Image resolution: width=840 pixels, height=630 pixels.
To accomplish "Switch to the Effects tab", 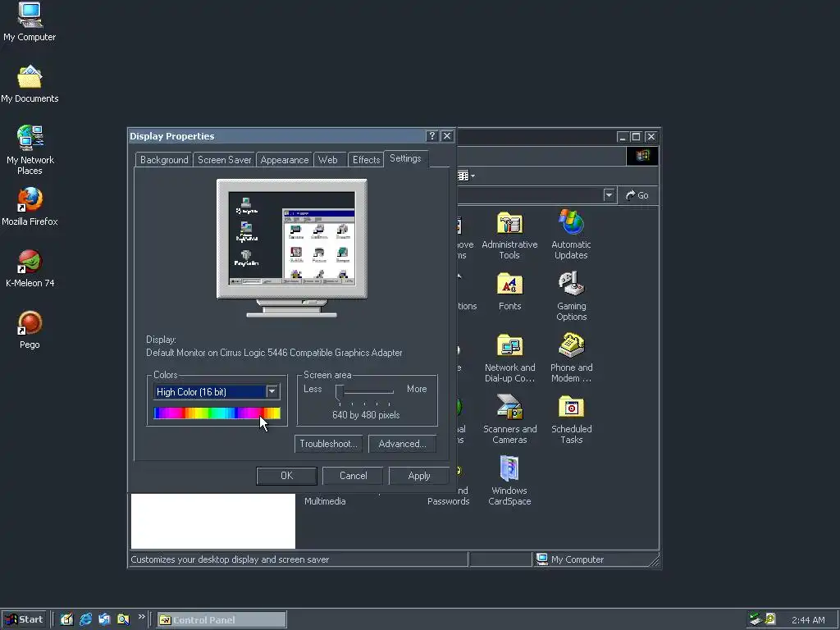I will point(367,160).
